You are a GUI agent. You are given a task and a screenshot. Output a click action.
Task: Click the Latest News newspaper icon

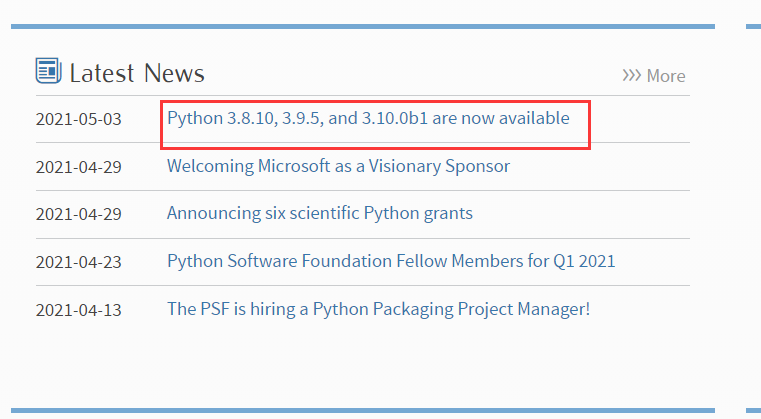pyautogui.click(x=49, y=71)
